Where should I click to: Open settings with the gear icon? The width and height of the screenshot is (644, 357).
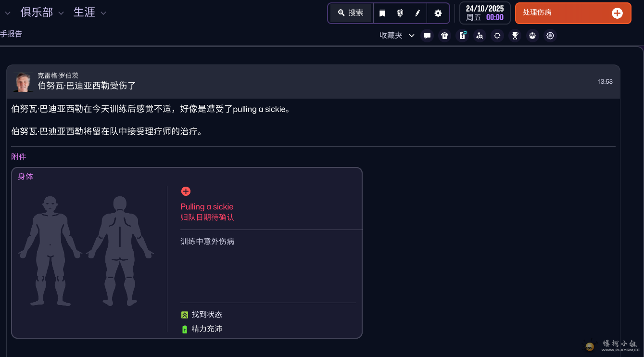click(x=438, y=13)
